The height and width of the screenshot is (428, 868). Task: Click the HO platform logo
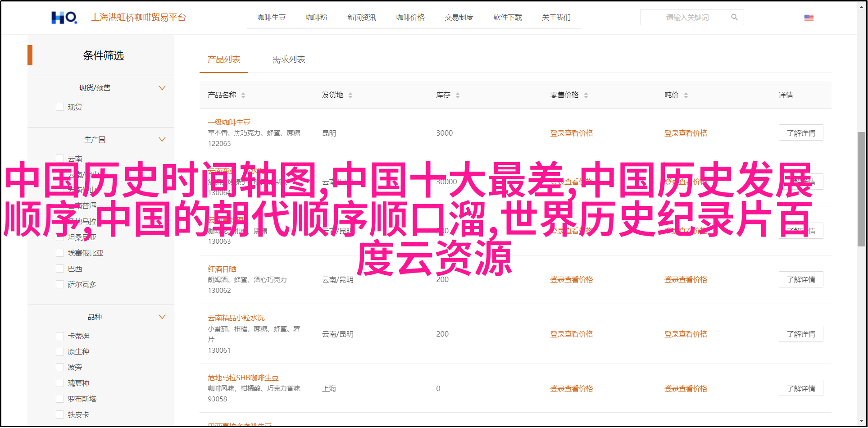[64, 18]
